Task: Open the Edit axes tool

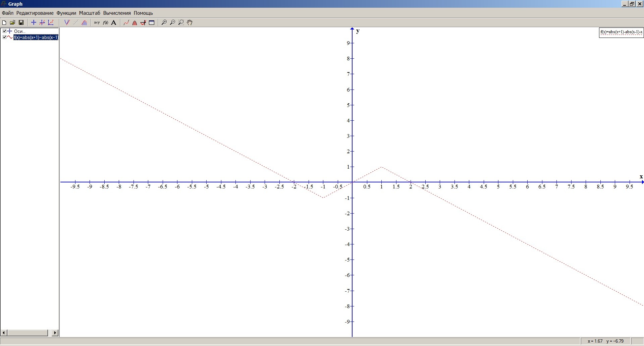Action: point(34,22)
